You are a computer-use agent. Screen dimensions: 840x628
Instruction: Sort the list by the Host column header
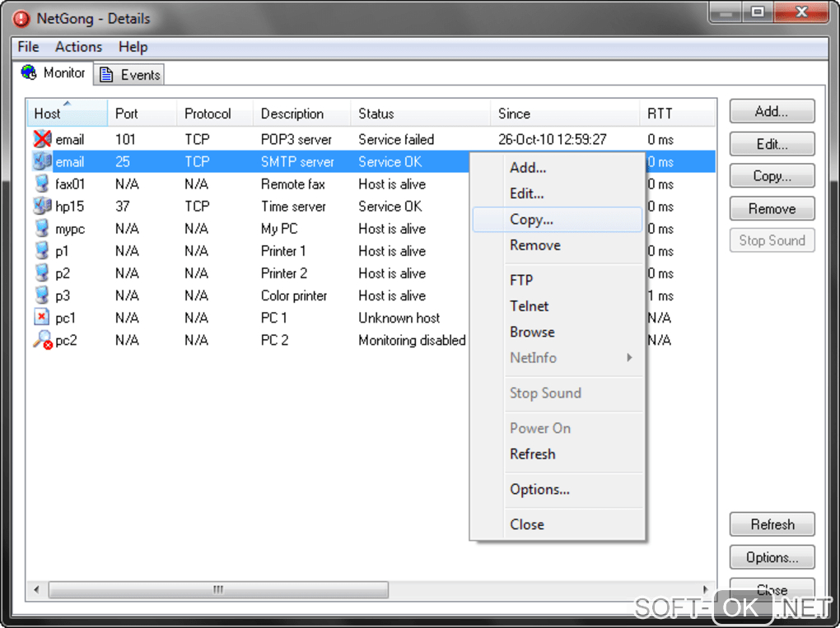[x=68, y=114]
